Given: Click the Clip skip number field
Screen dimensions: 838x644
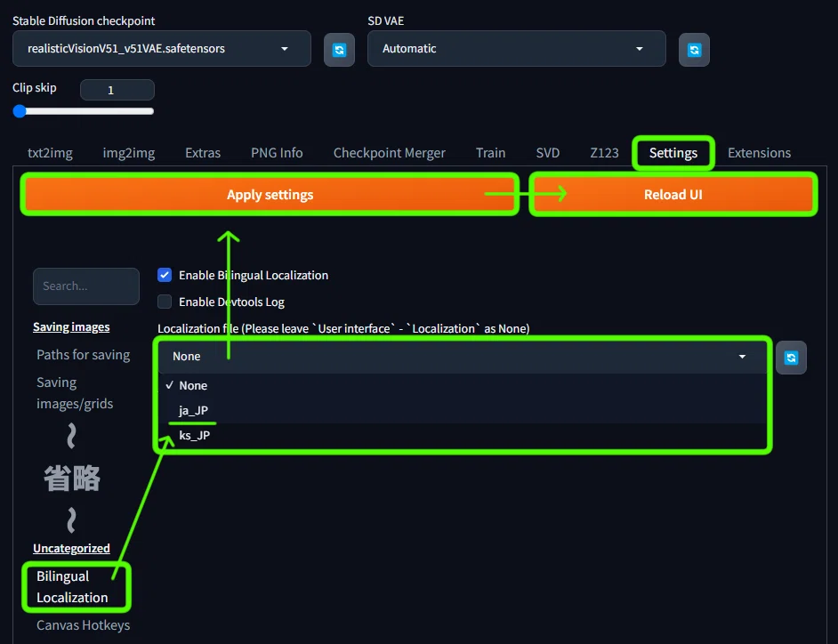Looking at the screenshot, I should [117, 90].
